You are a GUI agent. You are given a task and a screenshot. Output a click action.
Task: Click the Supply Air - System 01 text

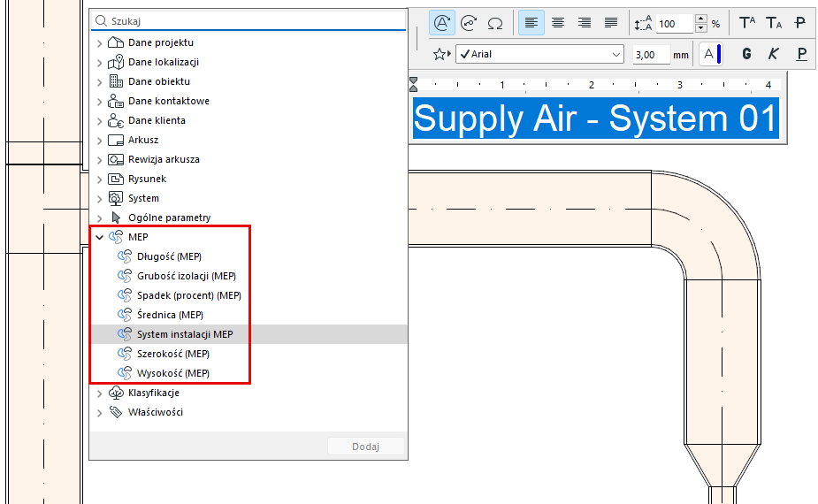(596, 118)
